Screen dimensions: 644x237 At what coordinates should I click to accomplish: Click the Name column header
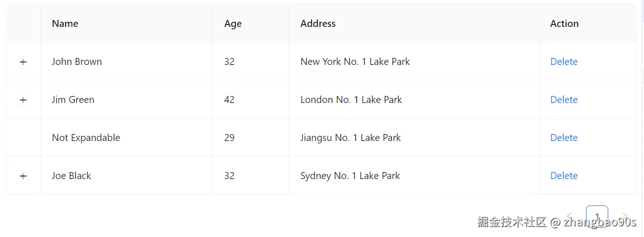[65, 24]
